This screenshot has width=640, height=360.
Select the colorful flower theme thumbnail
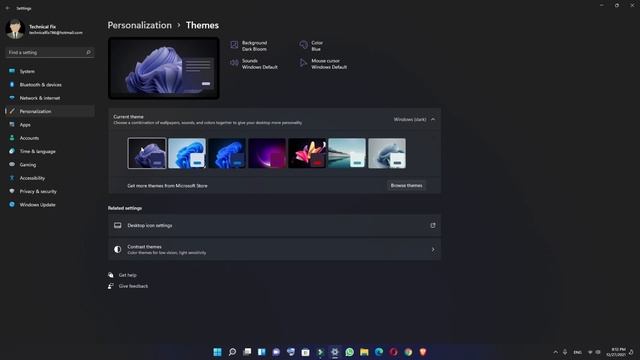307,153
